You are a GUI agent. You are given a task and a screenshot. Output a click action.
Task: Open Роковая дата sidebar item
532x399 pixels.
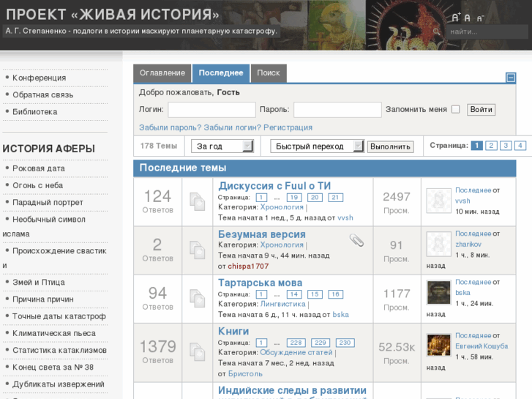point(38,168)
